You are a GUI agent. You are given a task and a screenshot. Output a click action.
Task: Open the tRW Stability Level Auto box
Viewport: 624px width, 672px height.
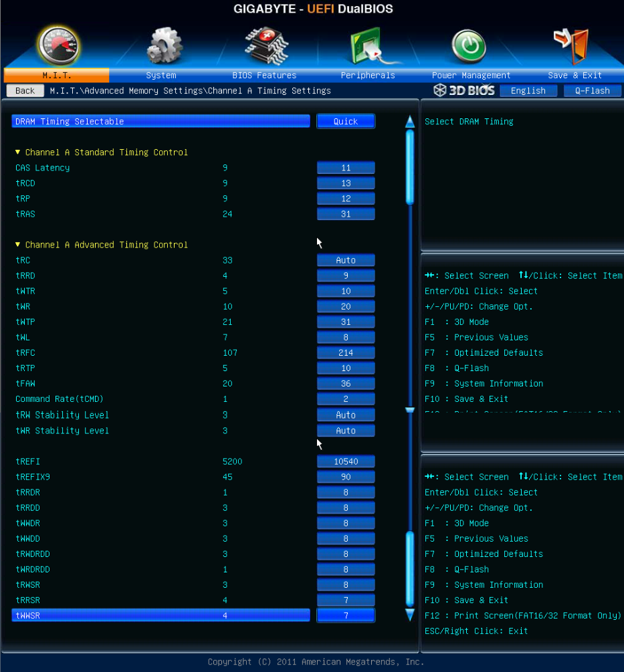point(346,415)
